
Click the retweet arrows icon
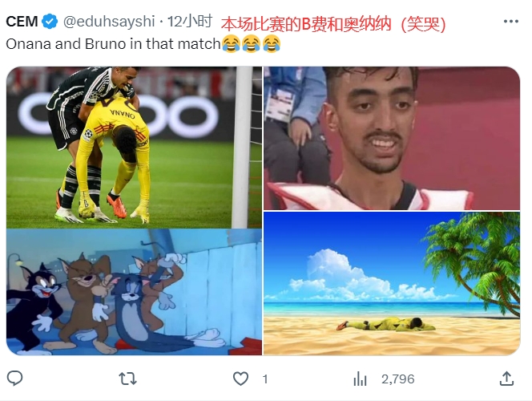coord(127,379)
